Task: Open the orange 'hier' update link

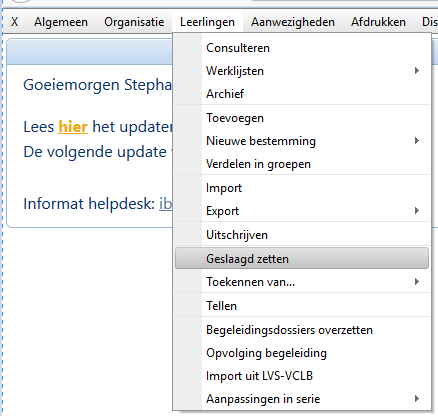Action: point(73,127)
